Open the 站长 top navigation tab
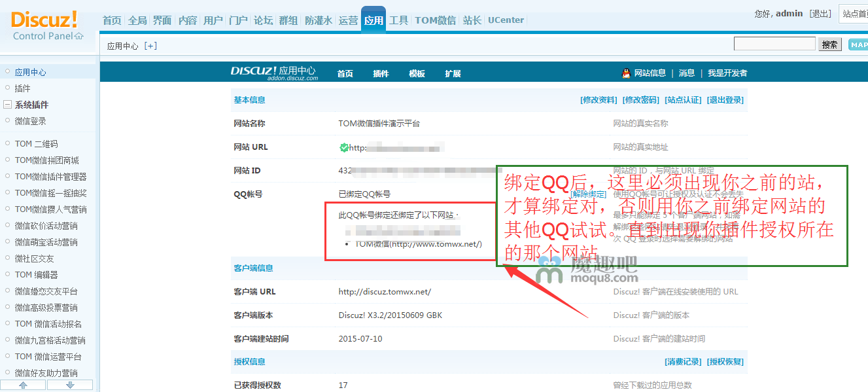Screen dimensions: 868x392 click(472, 20)
